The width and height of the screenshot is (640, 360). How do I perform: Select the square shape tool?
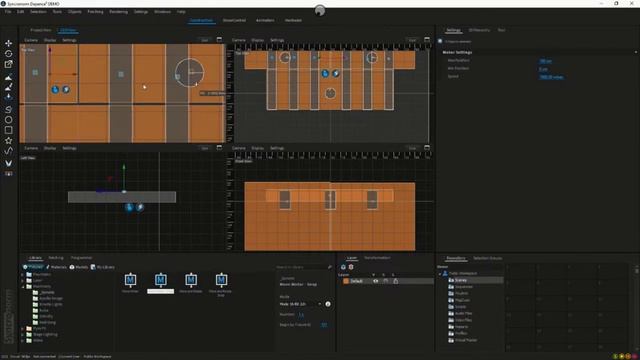8,130
